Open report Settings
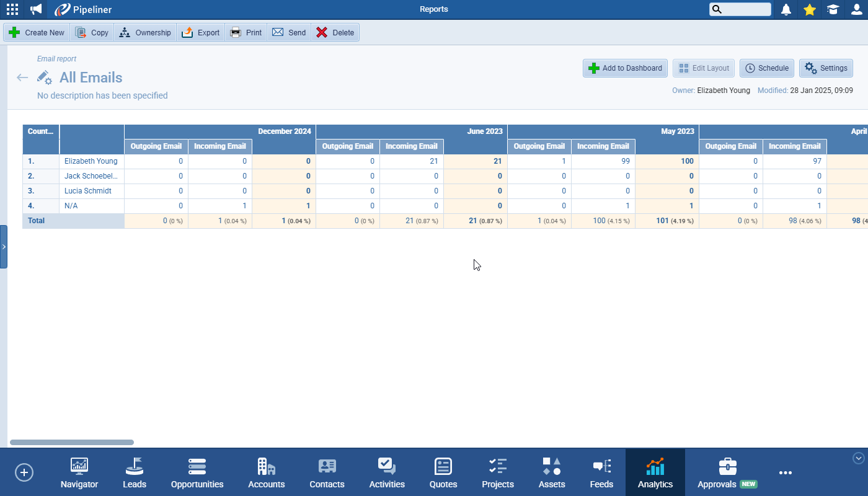The width and height of the screenshot is (868, 496). pyautogui.click(x=826, y=68)
